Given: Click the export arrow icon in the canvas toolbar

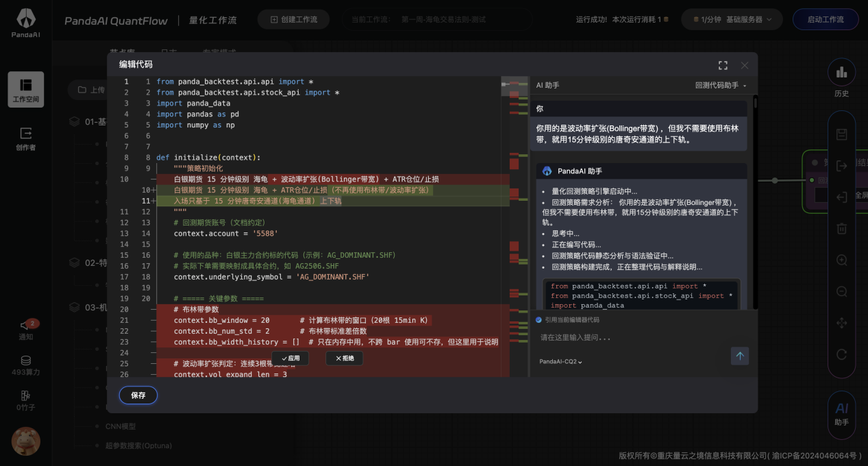Looking at the screenshot, I should coord(842,165).
